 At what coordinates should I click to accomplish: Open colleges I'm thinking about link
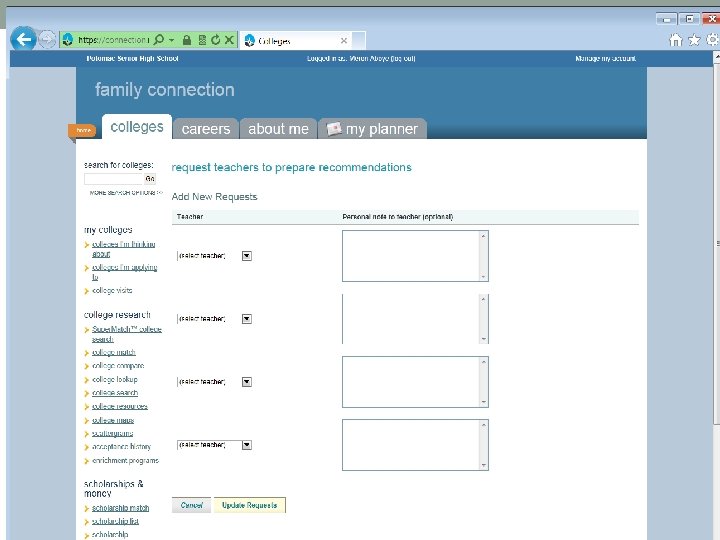(x=124, y=249)
